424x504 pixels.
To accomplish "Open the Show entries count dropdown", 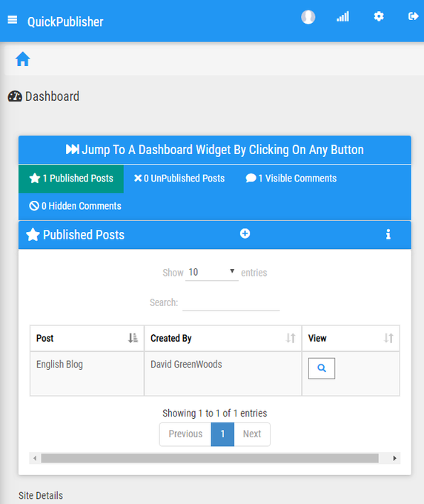I will (x=212, y=273).
